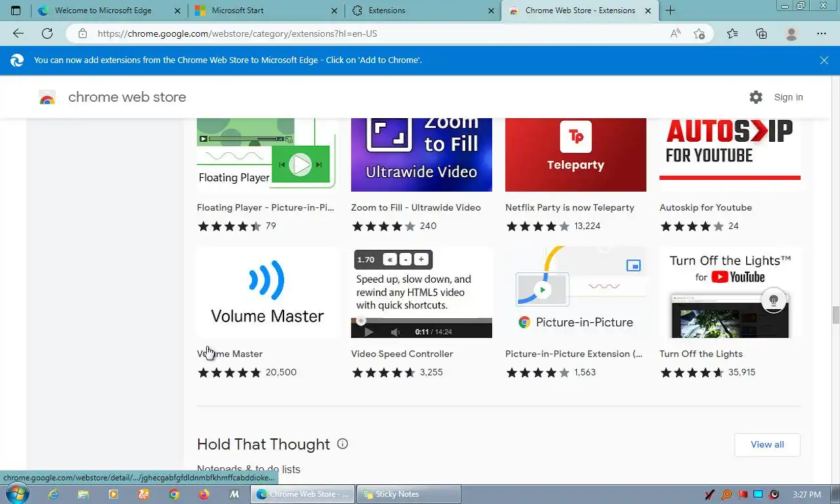The height and width of the screenshot is (504, 840).
Task: Open Volume Master extension thumbnail
Action: coord(267,292)
